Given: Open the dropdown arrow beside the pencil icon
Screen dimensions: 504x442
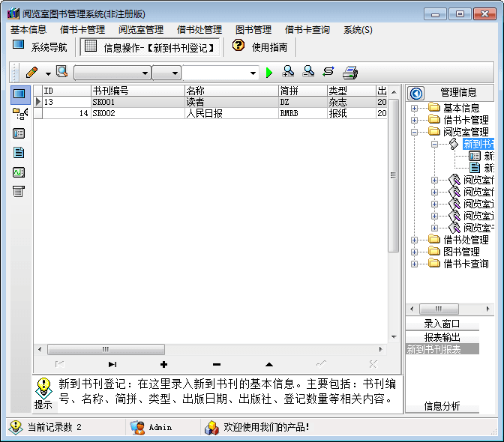Looking at the screenshot, I should [x=48, y=73].
